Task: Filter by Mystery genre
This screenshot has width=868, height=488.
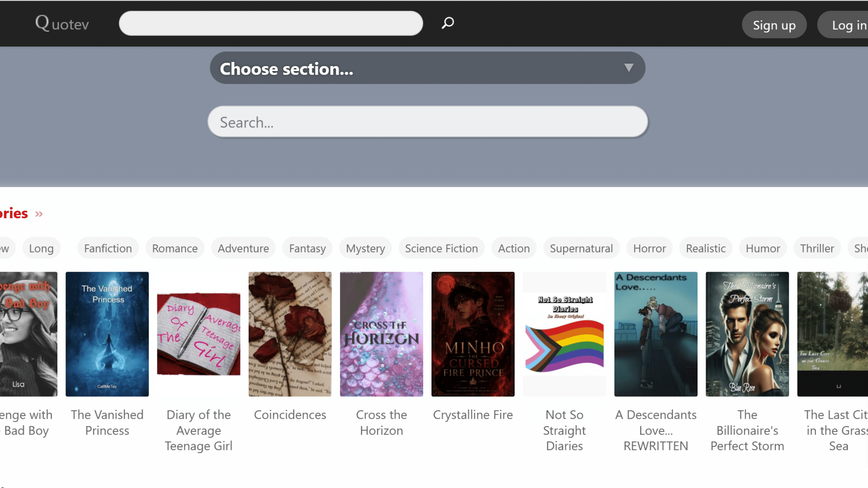Action: tap(365, 248)
